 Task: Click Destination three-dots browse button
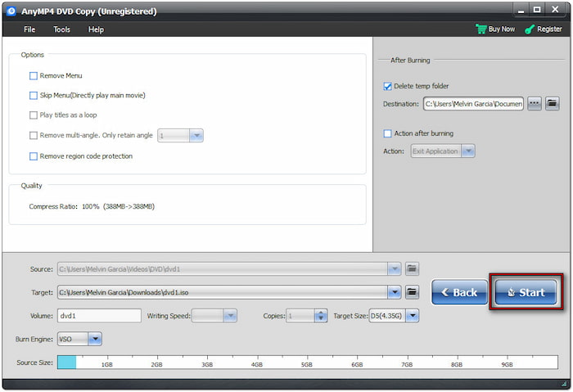[535, 104]
